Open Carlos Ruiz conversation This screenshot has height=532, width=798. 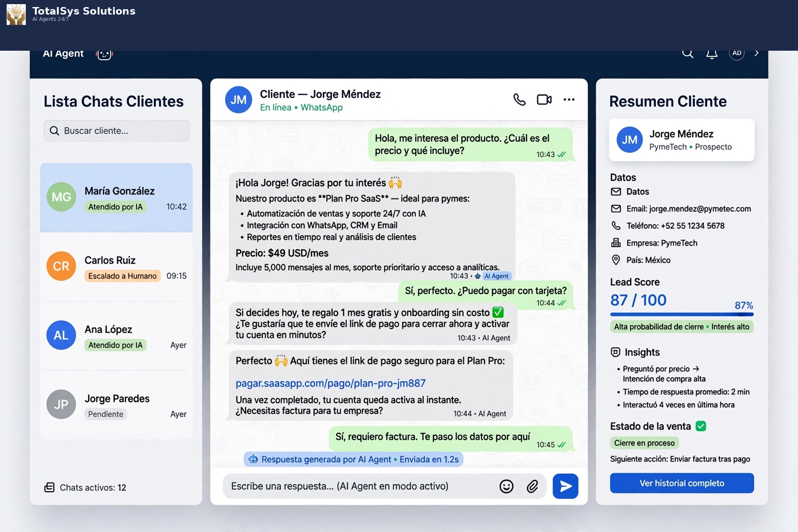click(116, 267)
